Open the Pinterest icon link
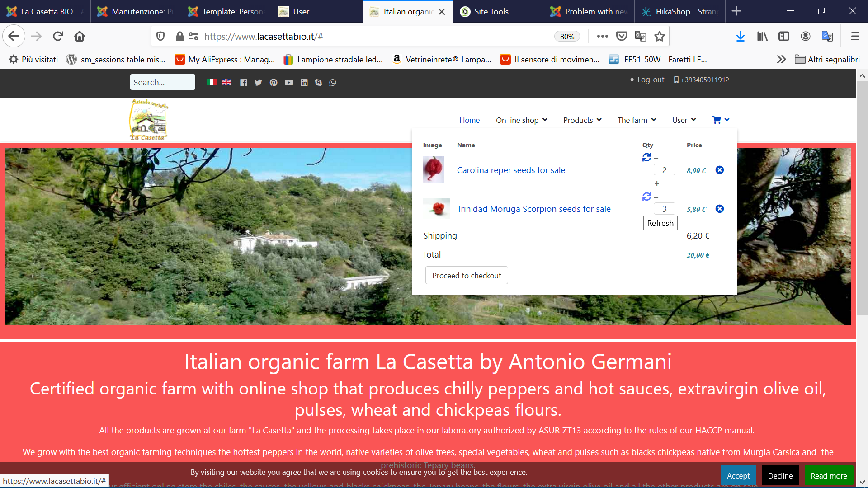The image size is (868, 488). (274, 83)
